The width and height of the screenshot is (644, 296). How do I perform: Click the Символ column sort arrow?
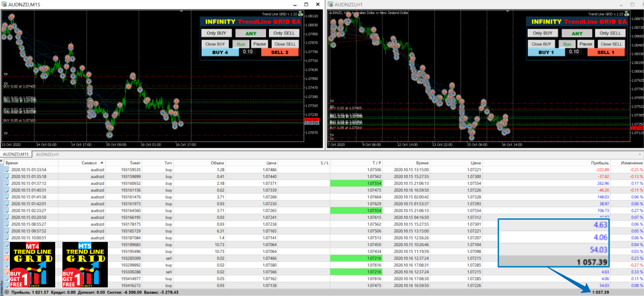coord(102,163)
